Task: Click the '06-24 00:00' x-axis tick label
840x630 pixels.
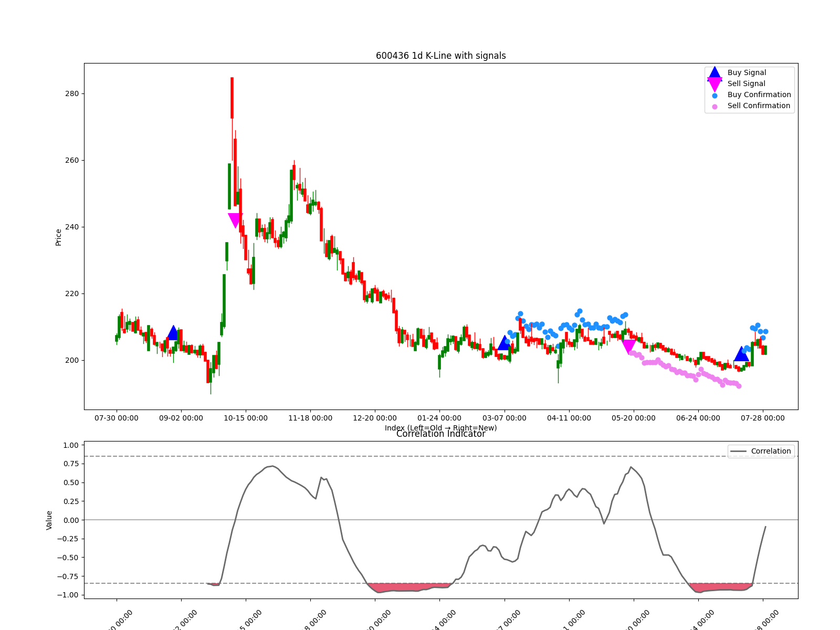Action: [698, 418]
